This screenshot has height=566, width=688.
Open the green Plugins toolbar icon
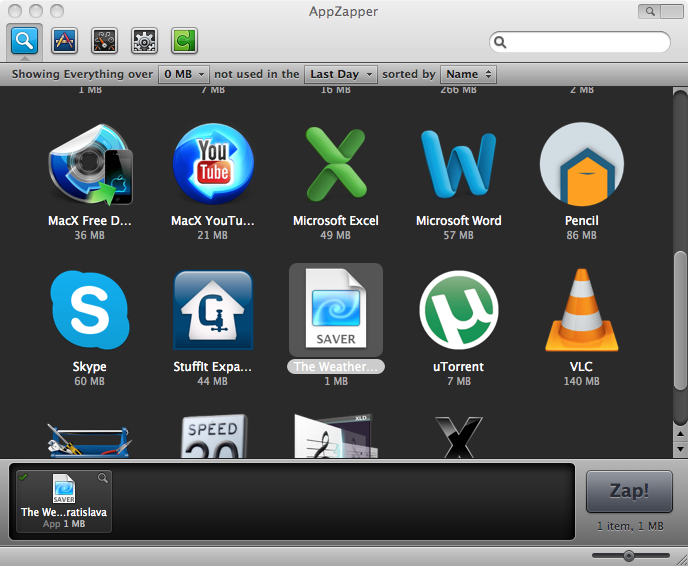point(184,41)
